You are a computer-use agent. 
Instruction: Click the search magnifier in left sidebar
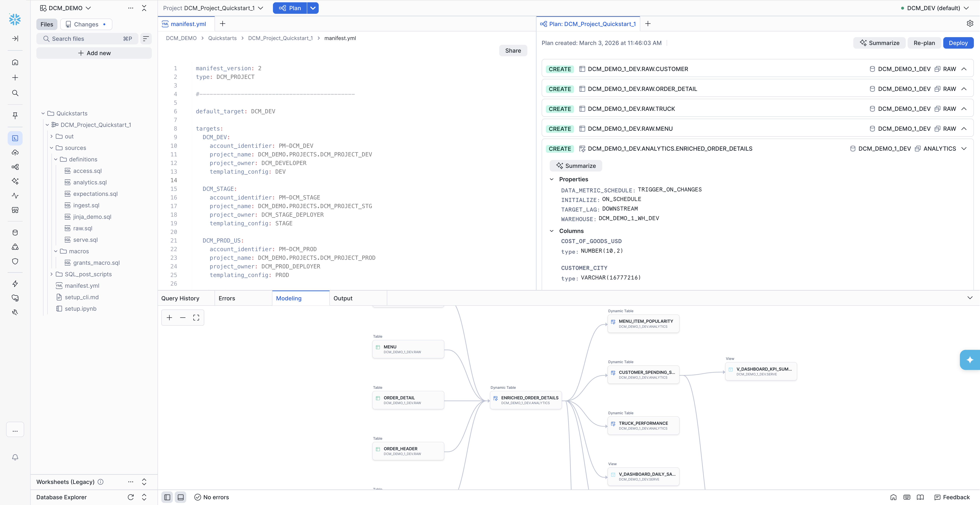[15, 93]
